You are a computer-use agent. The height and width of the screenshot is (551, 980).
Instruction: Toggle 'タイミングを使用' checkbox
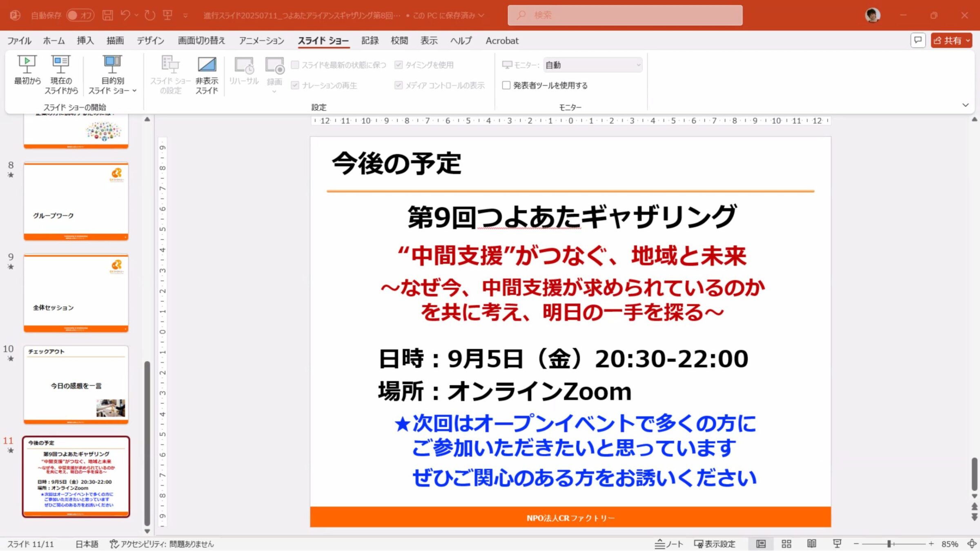(399, 65)
